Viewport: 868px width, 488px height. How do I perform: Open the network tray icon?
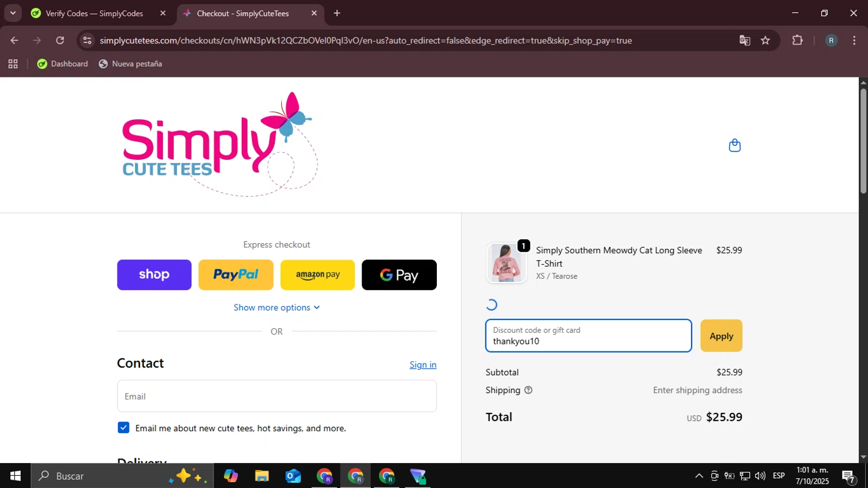click(745, 476)
